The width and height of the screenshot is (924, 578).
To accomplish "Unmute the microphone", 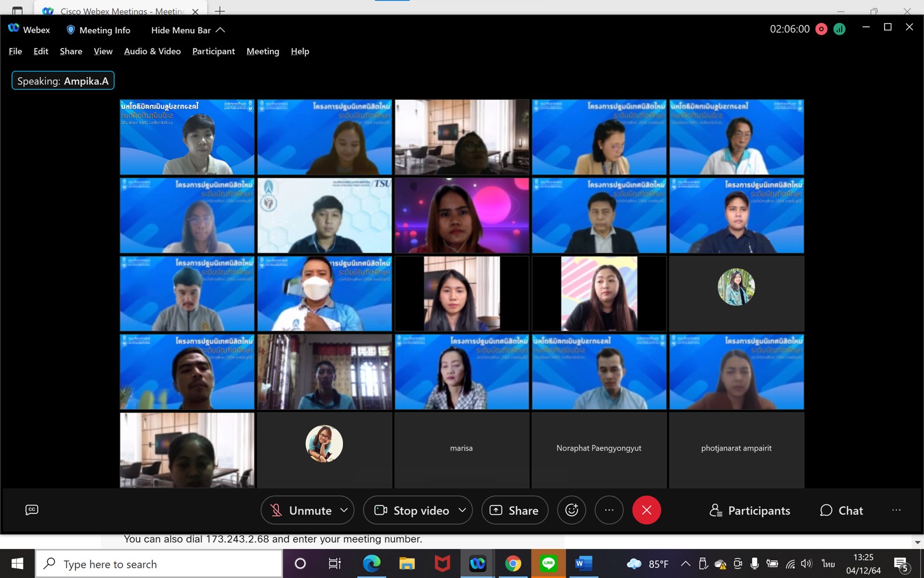I will point(301,510).
